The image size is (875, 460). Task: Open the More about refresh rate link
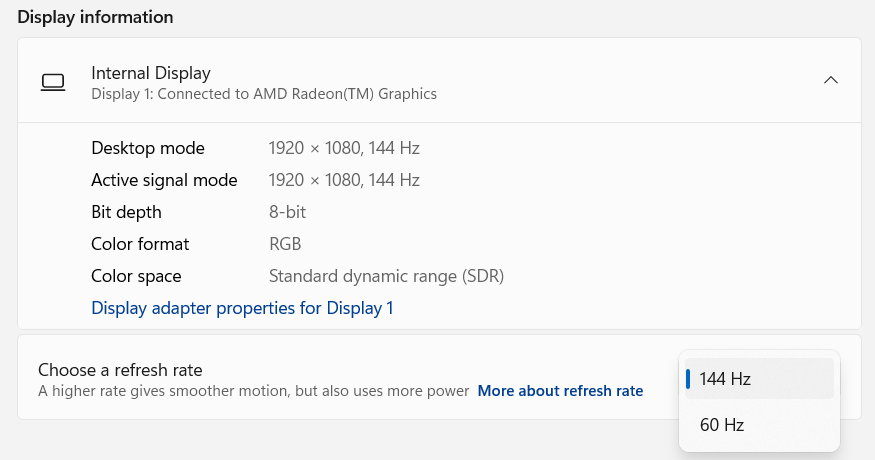point(560,391)
